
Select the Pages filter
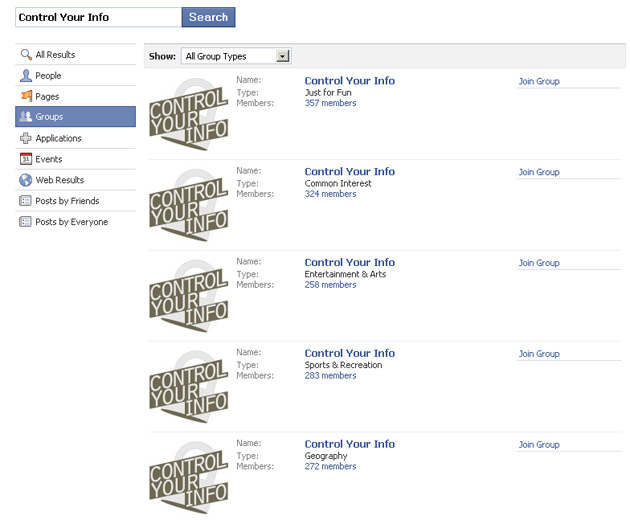pos(76,96)
